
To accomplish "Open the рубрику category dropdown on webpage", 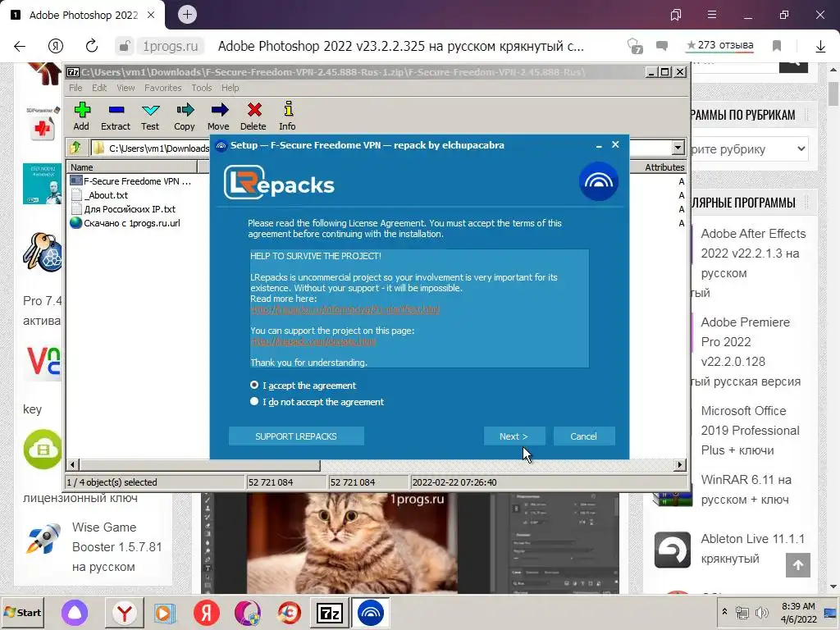I will [x=749, y=149].
